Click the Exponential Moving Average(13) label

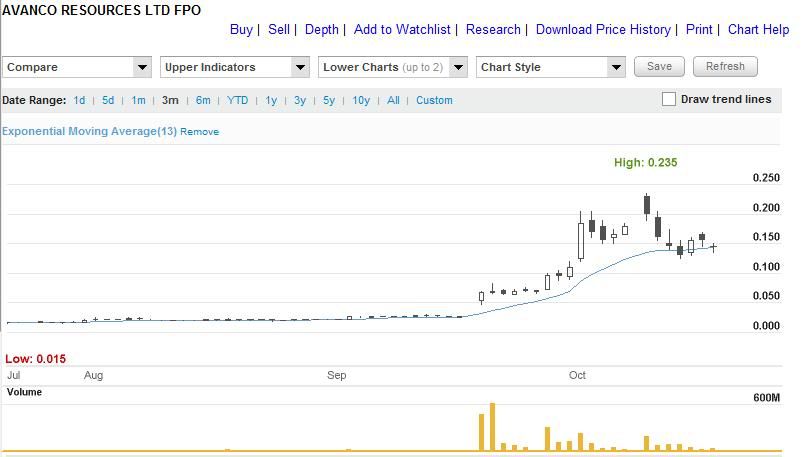89,131
